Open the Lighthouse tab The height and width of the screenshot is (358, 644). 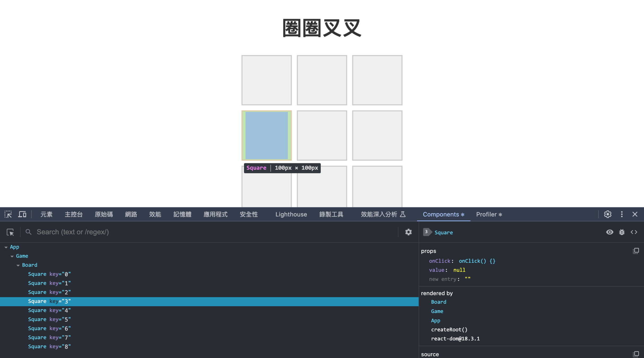[x=291, y=214]
